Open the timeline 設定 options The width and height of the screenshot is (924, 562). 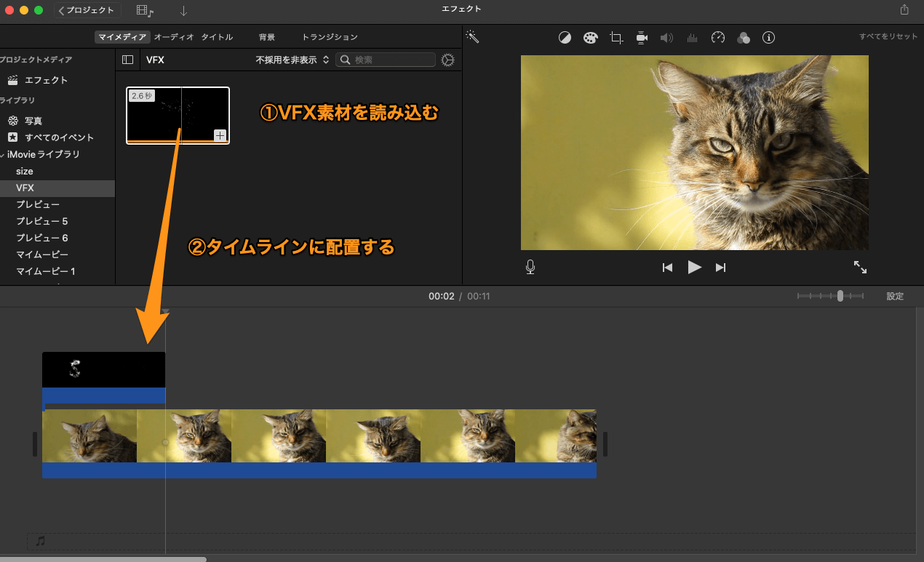pyautogui.click(x=895, y=296)
